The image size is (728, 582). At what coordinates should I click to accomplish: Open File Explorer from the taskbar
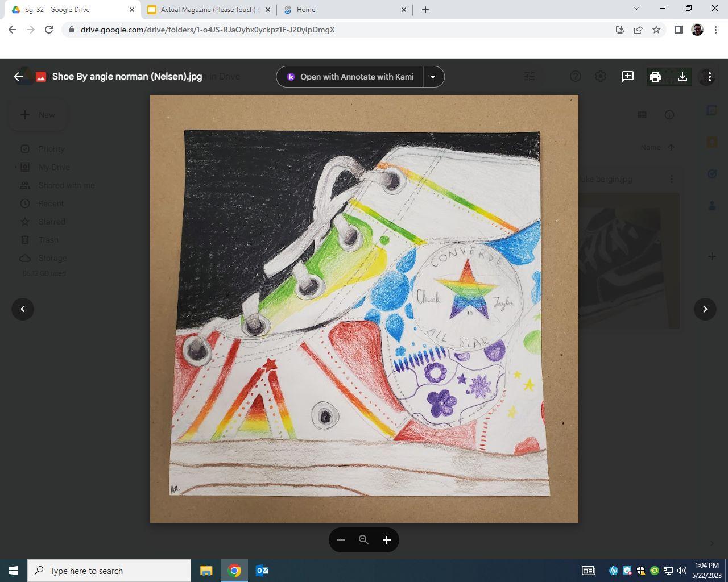(206, 571)
